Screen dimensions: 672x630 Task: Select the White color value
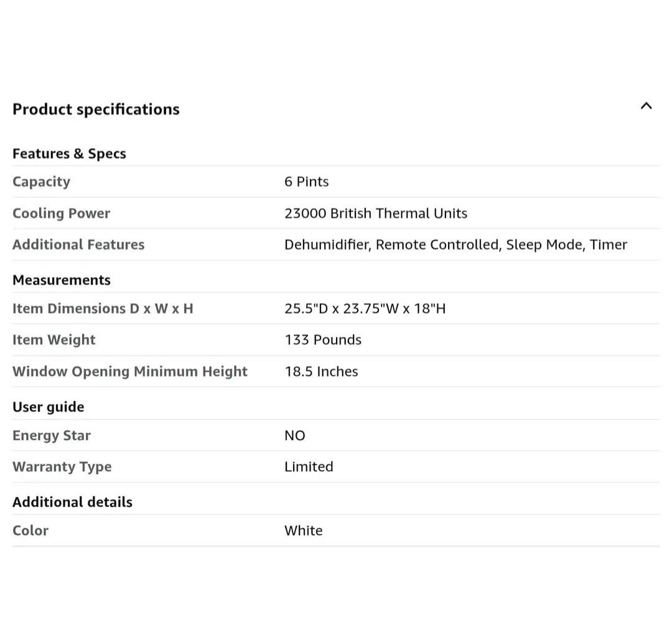(x=303, y=530)
